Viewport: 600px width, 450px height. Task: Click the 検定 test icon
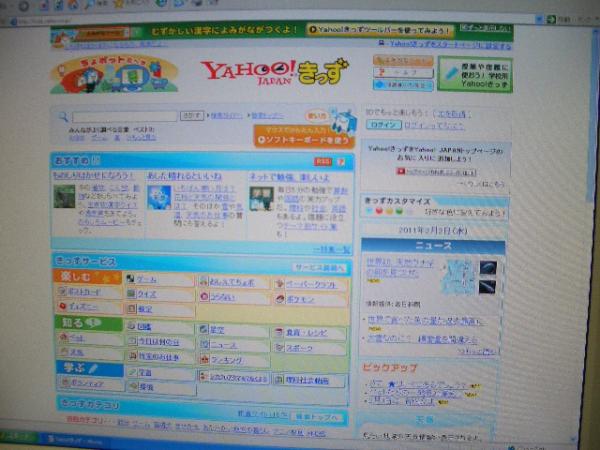coord(132,308)
